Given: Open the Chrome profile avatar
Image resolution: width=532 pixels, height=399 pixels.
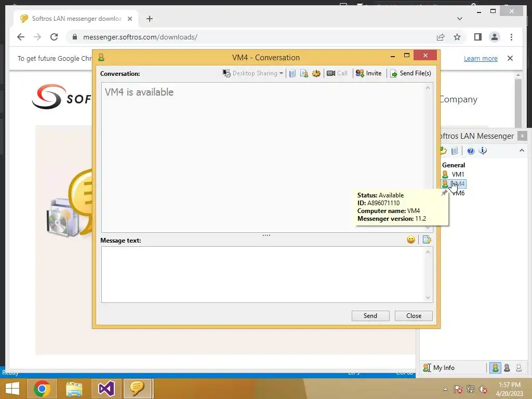Looking at the screenshot, I should pos(495,37).
